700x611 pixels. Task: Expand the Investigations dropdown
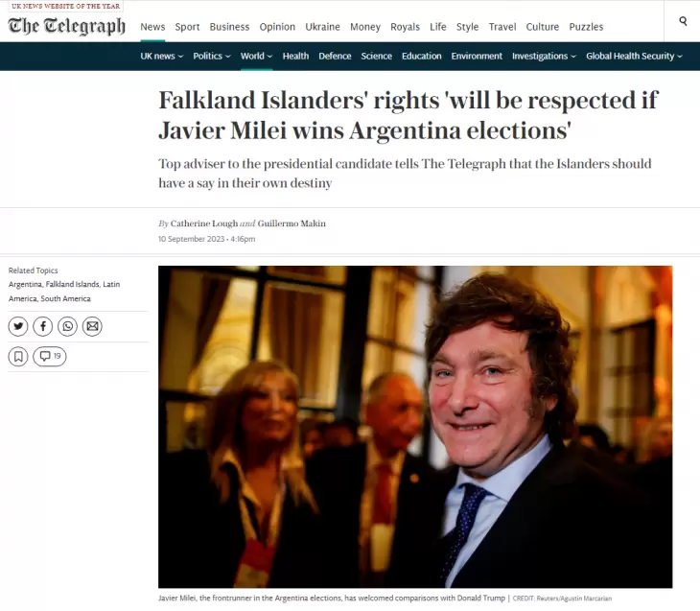pos(544,57)
